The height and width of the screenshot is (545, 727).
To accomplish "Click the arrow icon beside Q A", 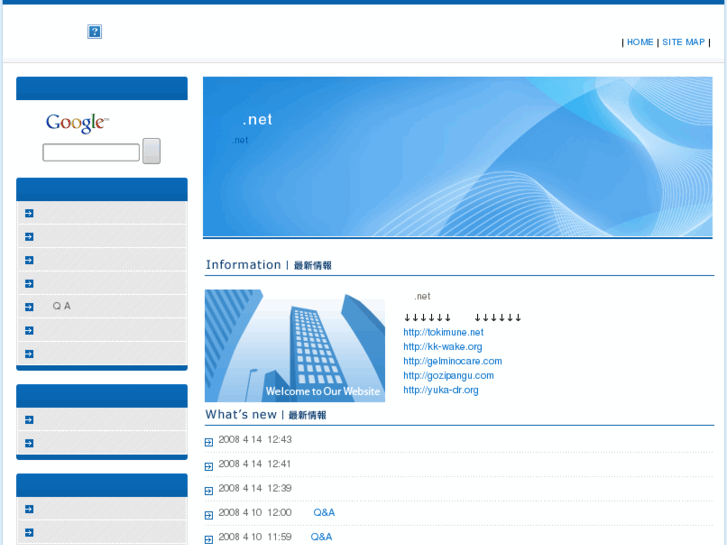I will click(29, 307).
